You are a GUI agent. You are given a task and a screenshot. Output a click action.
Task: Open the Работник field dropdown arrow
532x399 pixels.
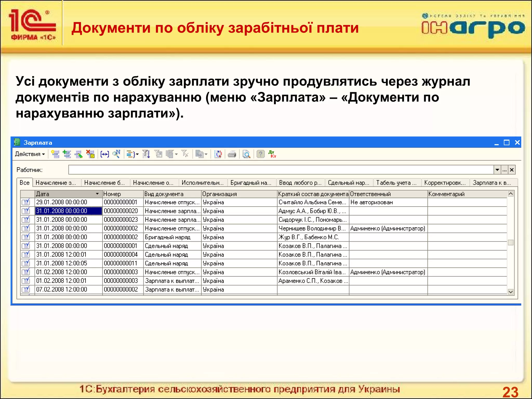point(497,170)
